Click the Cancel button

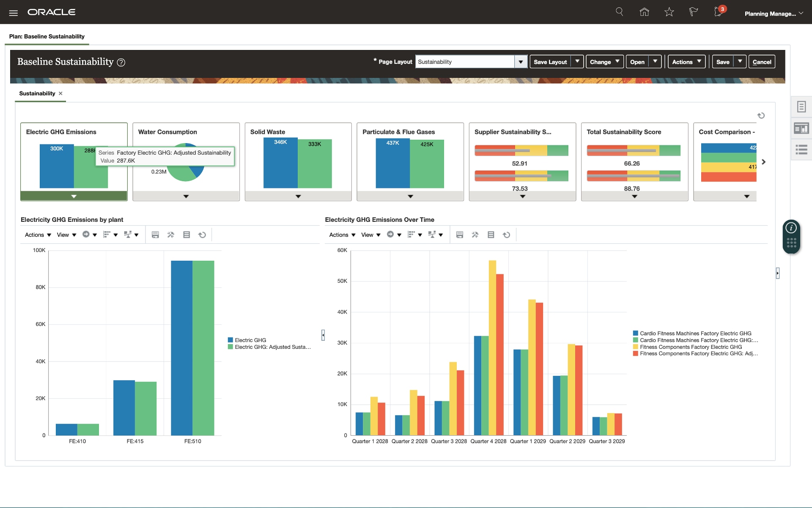tap(762, 62)
